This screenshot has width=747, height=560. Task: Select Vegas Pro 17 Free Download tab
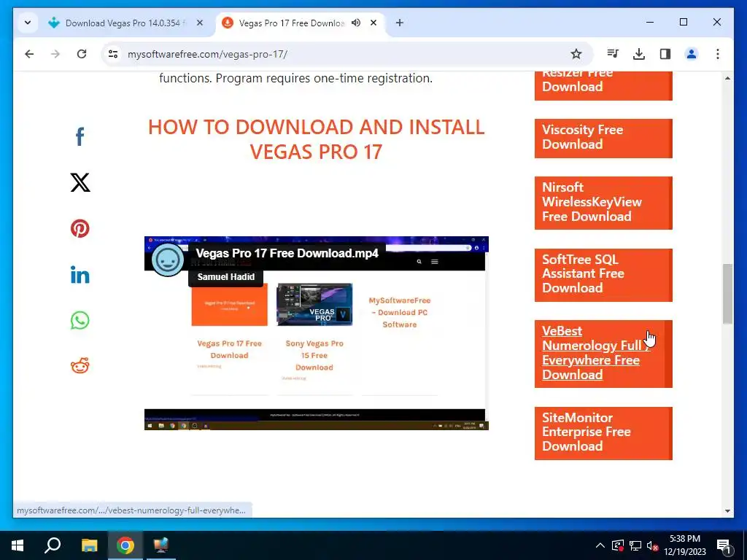coord(292,23)
